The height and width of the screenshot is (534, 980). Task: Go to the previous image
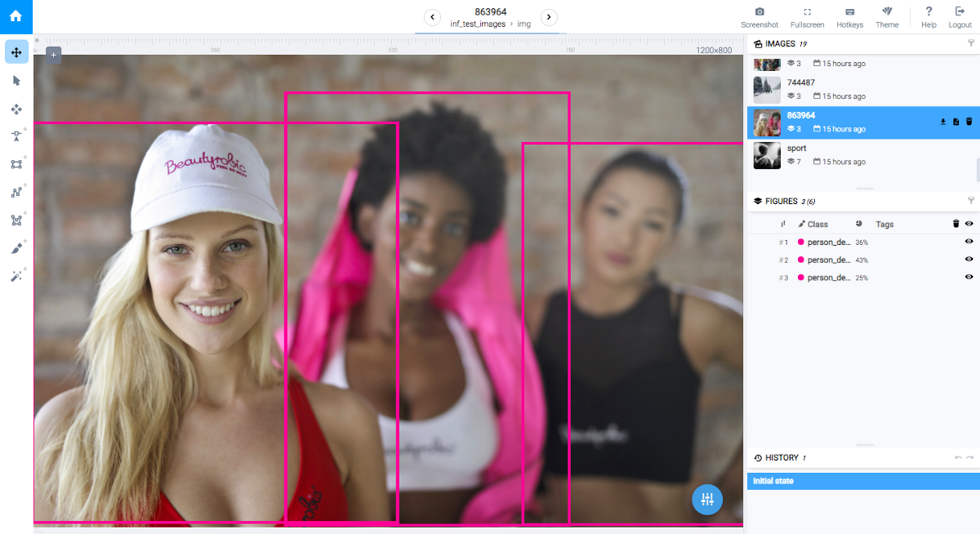[x=432, y=17]
